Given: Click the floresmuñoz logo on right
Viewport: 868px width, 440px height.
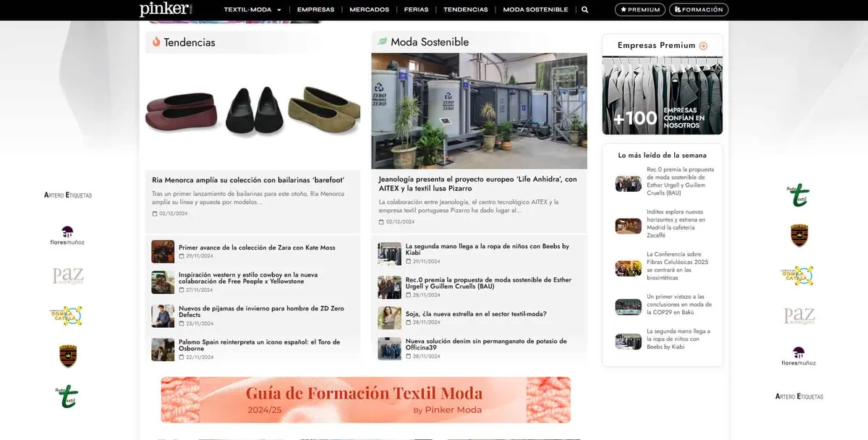Looking at the screenshot, I should coord(799,356).
